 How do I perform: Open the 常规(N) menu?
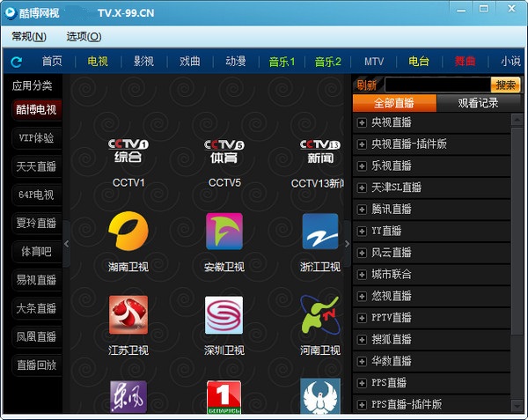point(29,36)
